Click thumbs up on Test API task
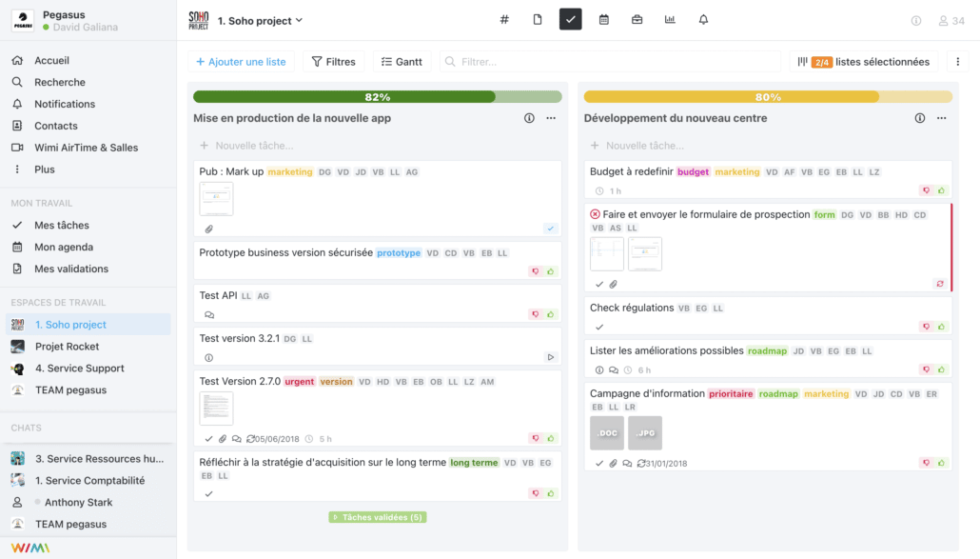Image resolution: width=980 pixels, height=559 pixels. click(x=551, y=314)
